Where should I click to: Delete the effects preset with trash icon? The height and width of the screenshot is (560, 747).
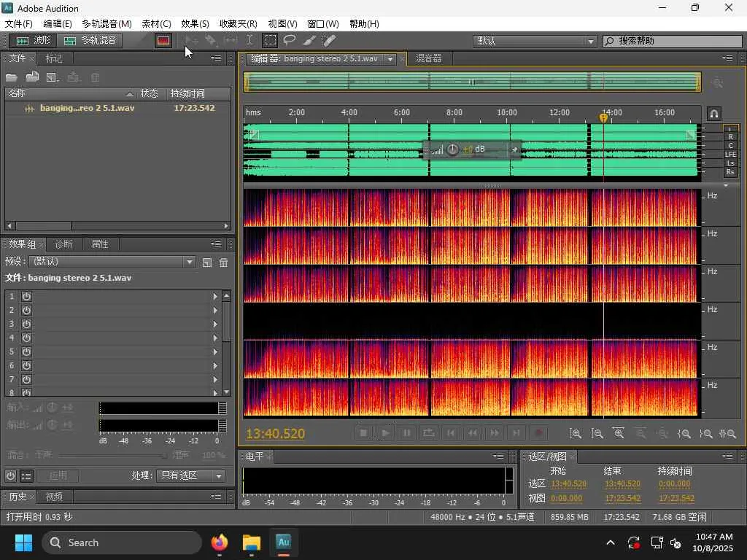pyautogui.click(x=223, y=262)
